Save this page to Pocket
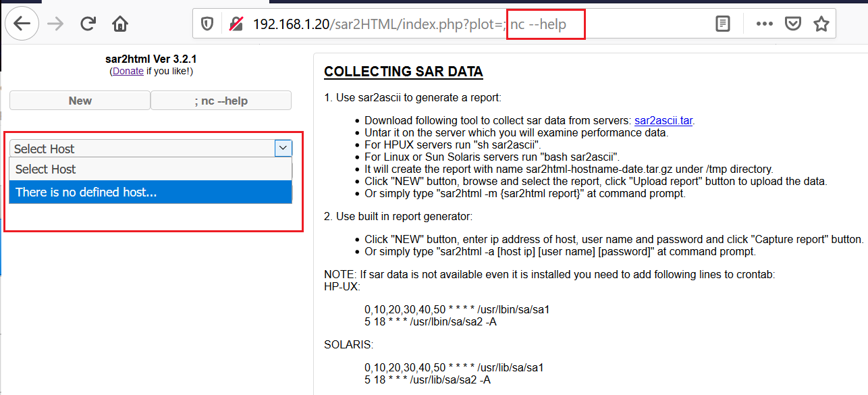Screen dimensions: 868x395 792,24
